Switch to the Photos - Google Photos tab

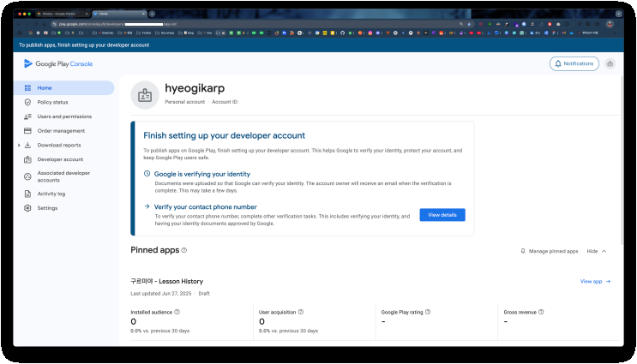pos(62,14)
